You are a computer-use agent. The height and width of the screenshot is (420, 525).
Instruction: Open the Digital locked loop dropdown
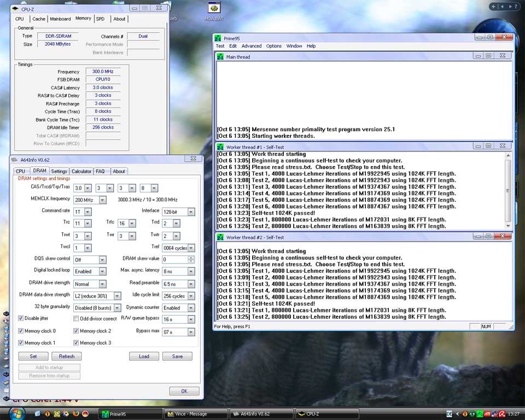coord(102,271)
